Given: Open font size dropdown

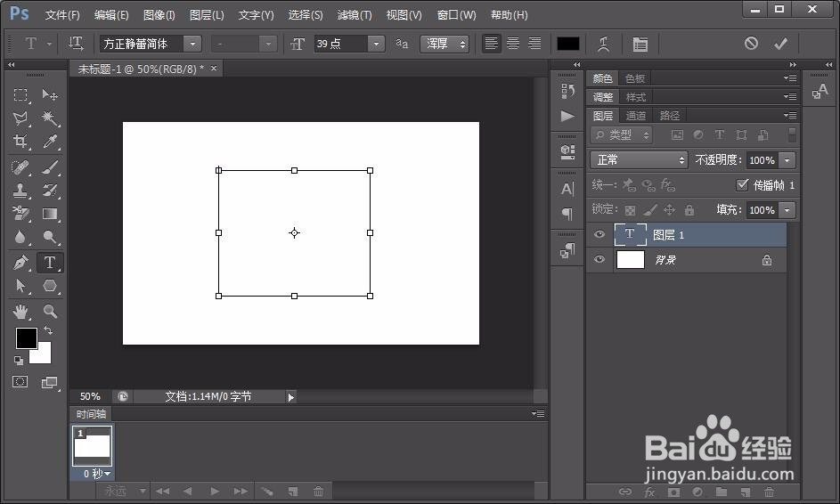Looking at the screenshot, I should coord(376,44).
